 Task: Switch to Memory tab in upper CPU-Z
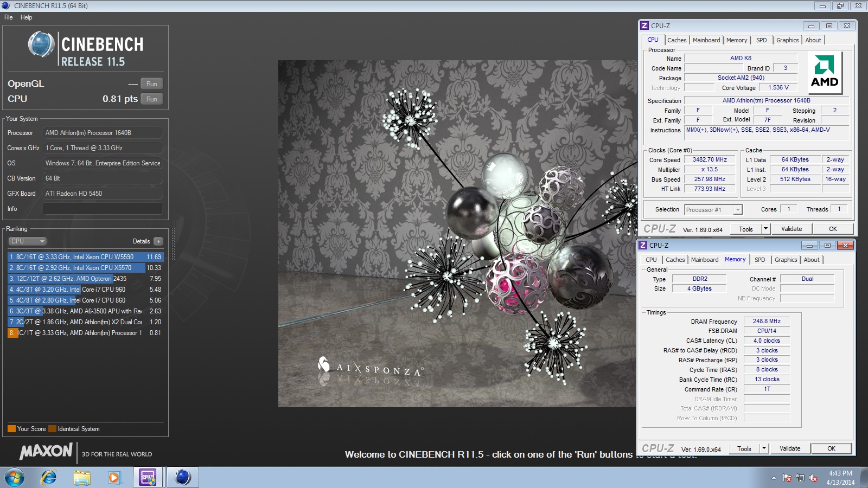coord(737,40)
